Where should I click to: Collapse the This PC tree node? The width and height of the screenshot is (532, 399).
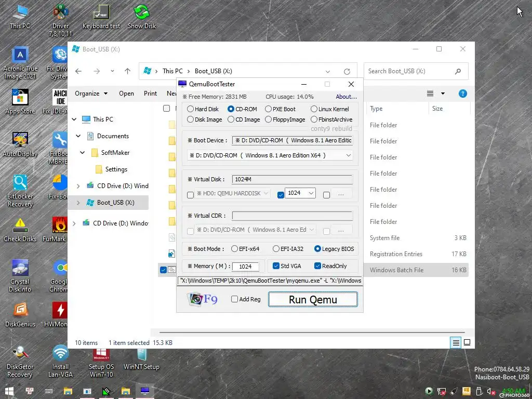pyautogui.click(x=74, y=119)
